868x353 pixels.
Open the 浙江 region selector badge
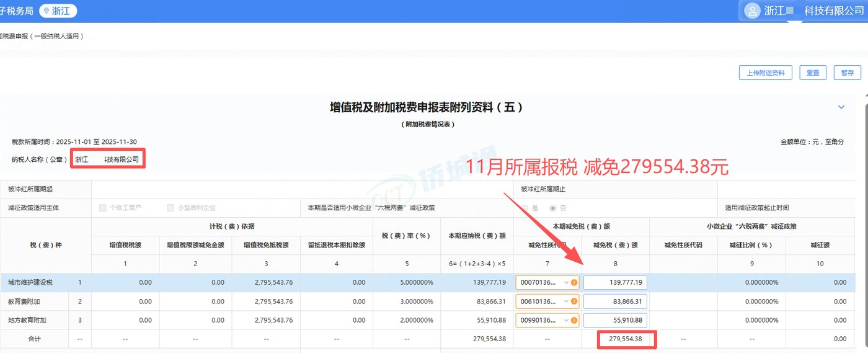click(58, 11)
